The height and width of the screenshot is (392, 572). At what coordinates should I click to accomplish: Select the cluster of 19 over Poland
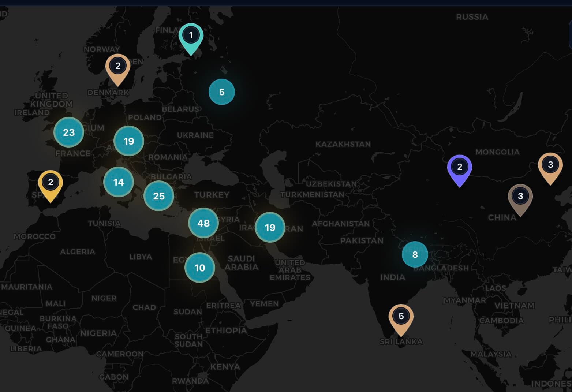(x=128, y=141)
